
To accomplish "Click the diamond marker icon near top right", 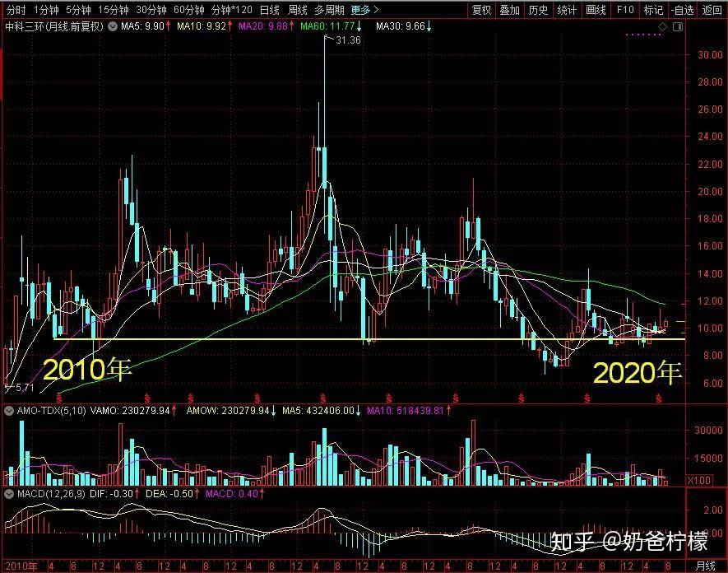I will click(662, 26).
